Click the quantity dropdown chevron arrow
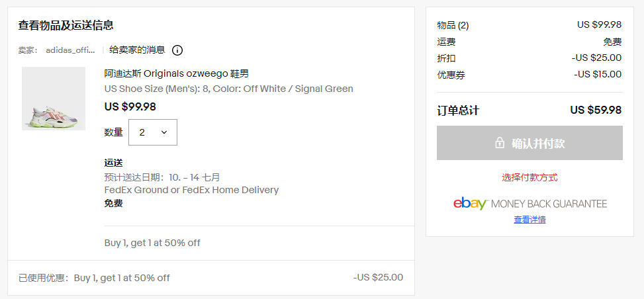Viewport: 644px width, 299px height. tap(164, 132)
